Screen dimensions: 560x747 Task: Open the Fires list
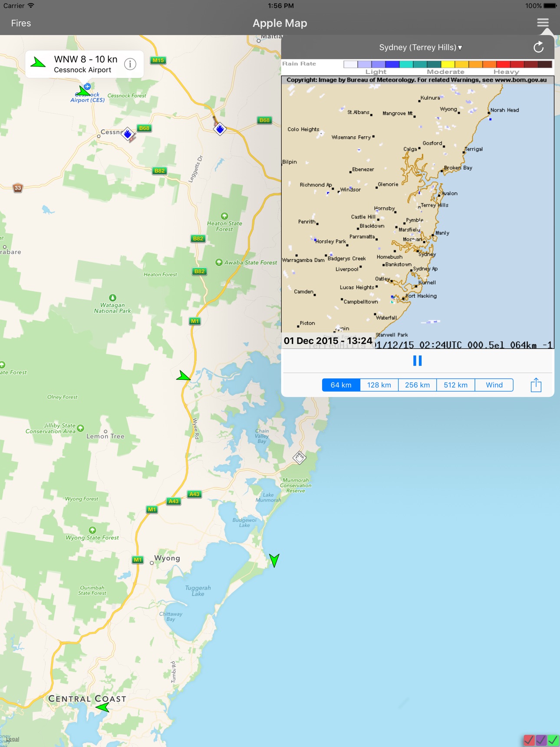click(x=21, y=23)
